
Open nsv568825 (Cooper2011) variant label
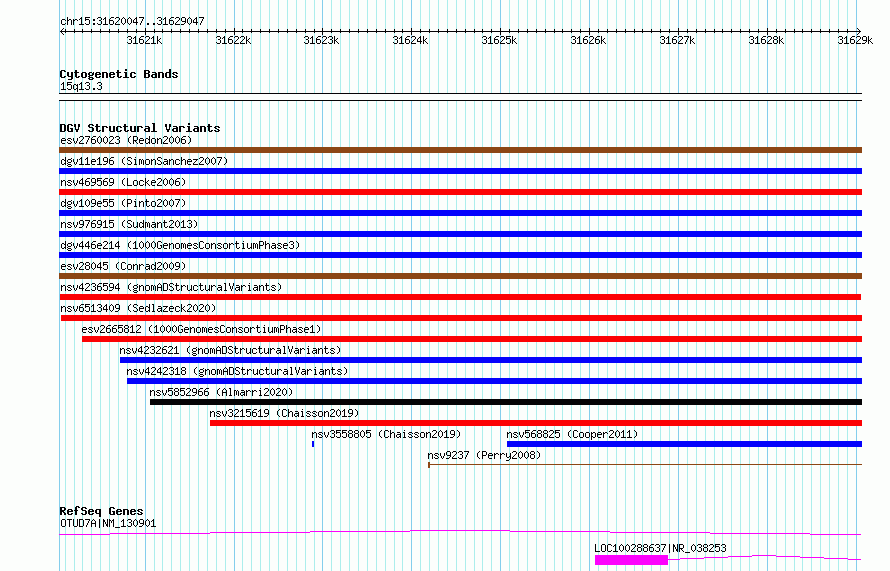(572, 434)
